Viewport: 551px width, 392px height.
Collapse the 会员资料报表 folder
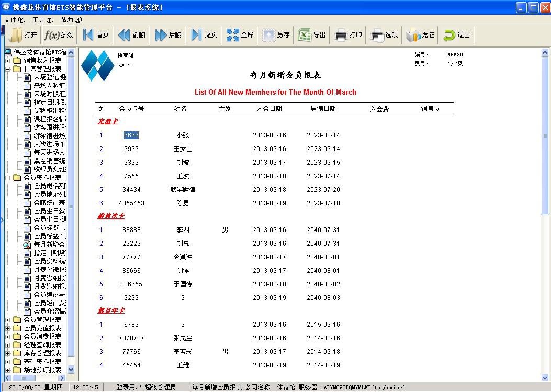click(8, 178)
